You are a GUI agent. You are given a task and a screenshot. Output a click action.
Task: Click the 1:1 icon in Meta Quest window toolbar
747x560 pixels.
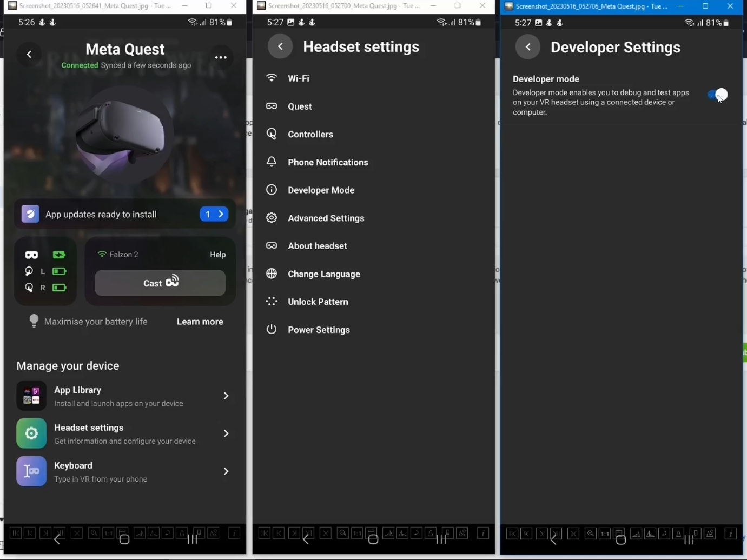click(x=108, y=534)
